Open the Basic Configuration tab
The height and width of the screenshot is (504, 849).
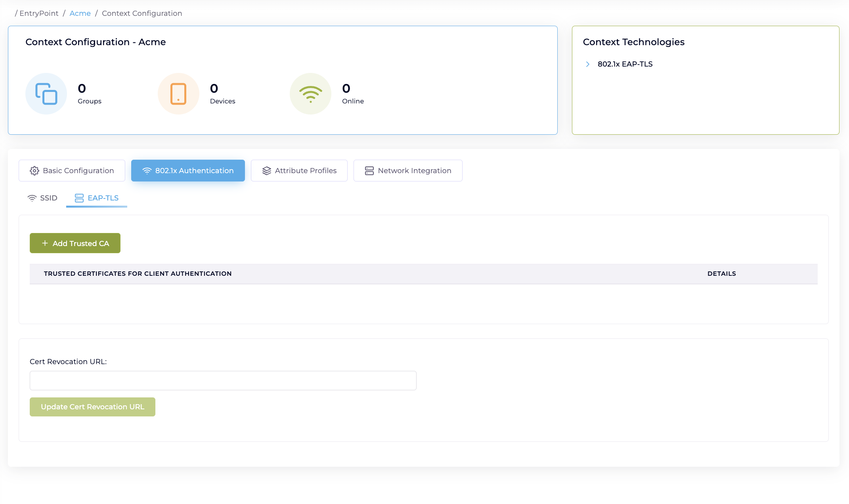[78, 171]
